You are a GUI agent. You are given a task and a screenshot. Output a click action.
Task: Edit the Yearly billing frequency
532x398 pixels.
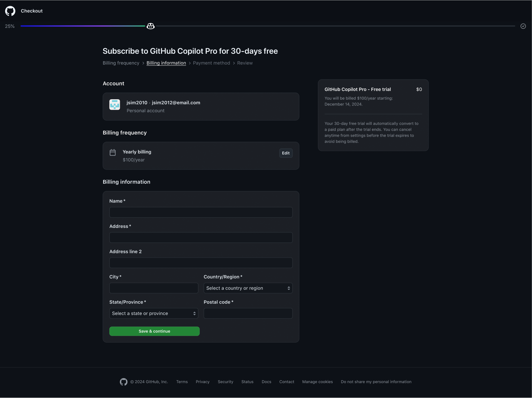(286, 153)
